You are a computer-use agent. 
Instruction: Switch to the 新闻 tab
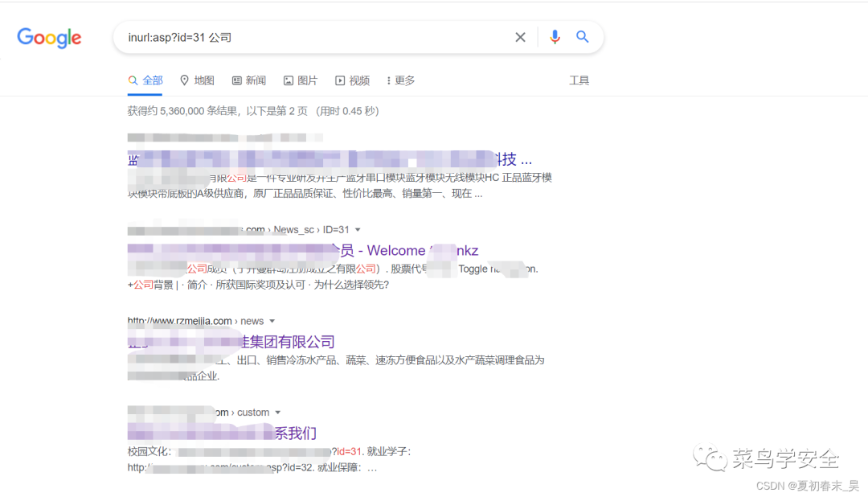pos(249,81)
